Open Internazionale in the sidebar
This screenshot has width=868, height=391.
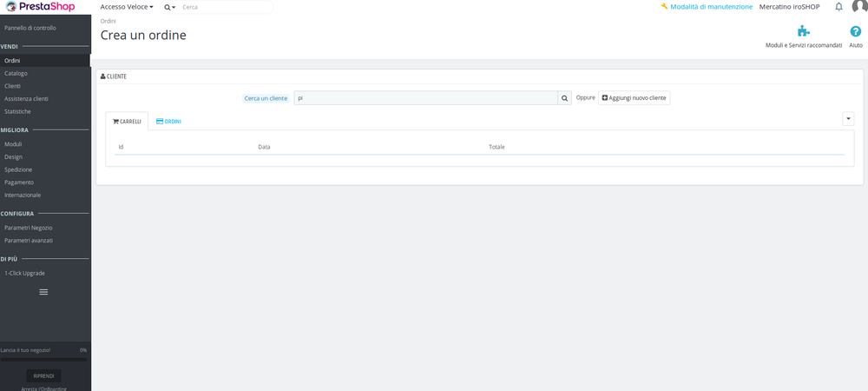click(x=23, y=195)
